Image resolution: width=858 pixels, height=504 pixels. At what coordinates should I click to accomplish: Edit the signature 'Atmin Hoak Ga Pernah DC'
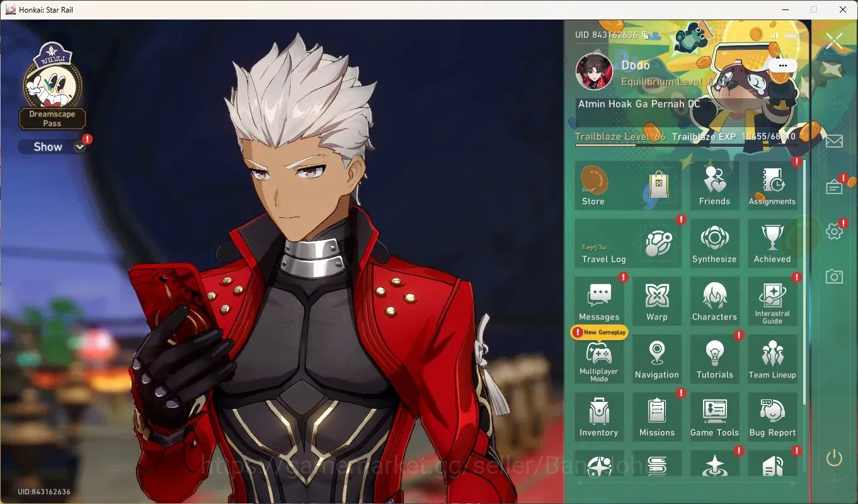[639, 104]
